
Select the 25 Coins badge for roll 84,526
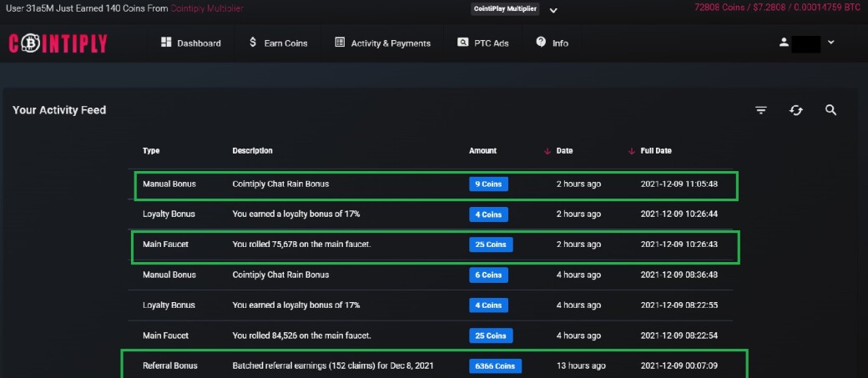[x=491, y=335]
